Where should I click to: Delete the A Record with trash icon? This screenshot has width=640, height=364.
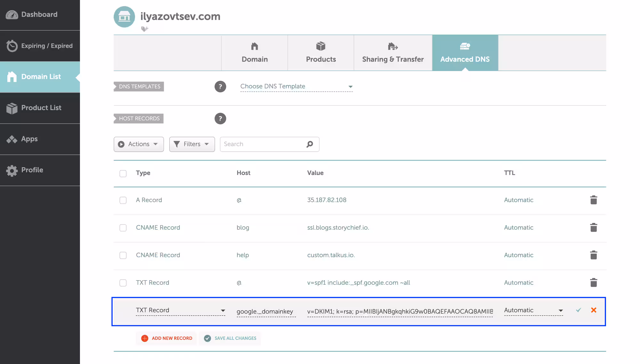(x=593, y=200)
